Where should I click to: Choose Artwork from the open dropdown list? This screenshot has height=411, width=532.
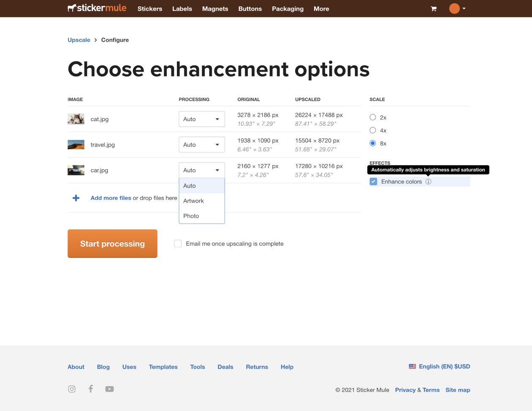[x=194, y=201]
